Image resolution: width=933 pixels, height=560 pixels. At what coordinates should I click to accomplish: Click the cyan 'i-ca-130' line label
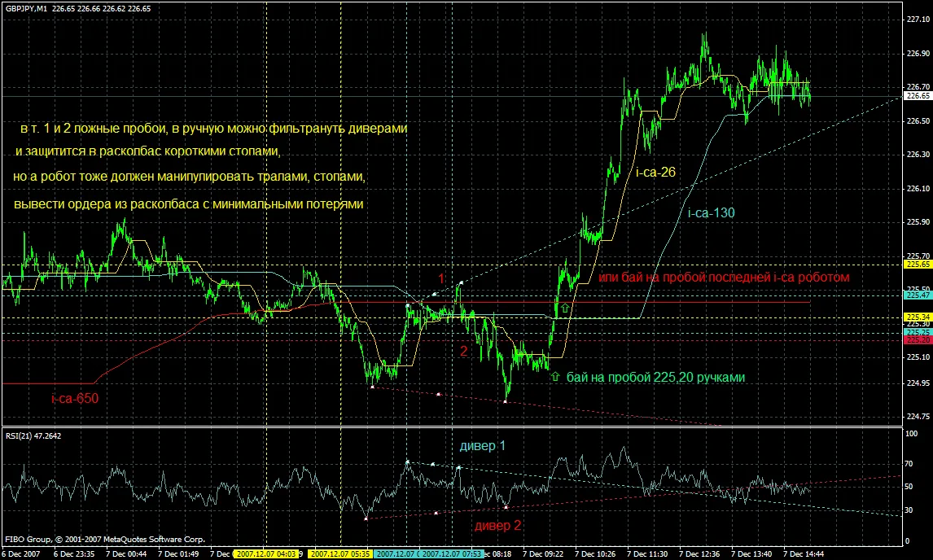711,213
